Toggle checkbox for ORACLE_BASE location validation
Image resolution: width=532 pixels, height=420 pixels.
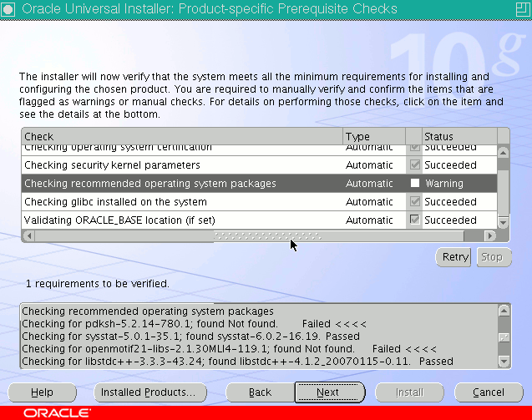[414, 220]
